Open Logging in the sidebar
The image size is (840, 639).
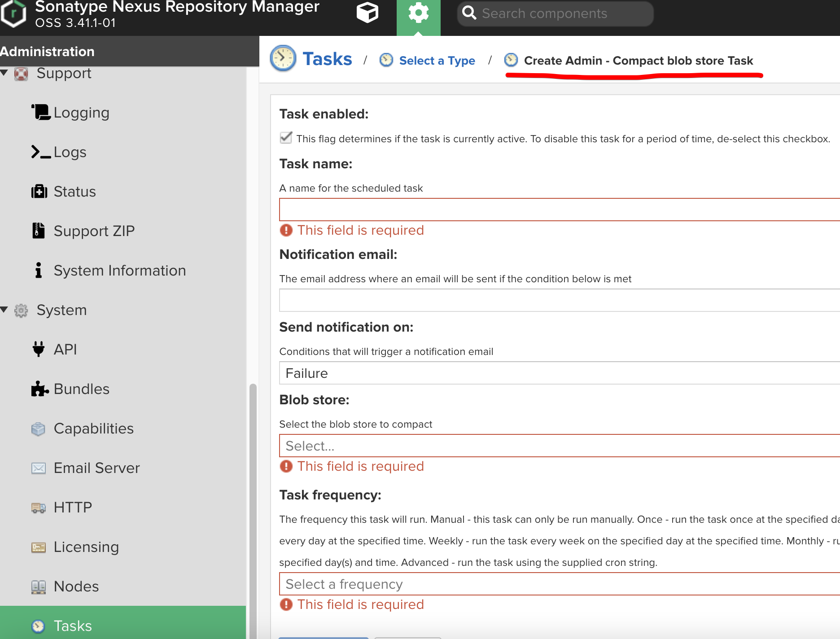click(x=81, y=113)
